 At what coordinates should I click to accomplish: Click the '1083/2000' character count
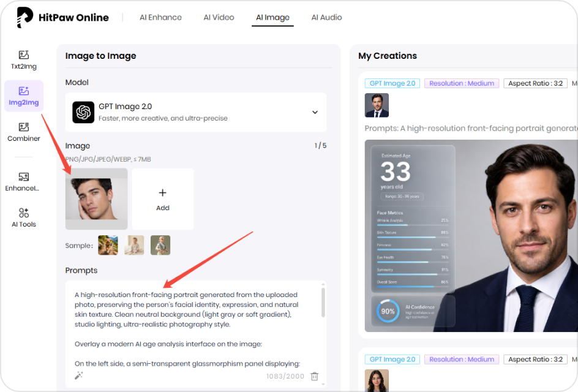coord(285,376)
